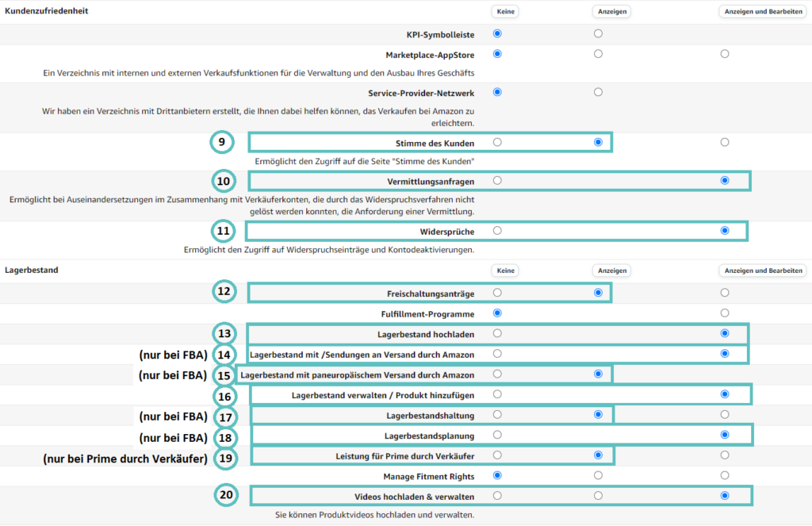The height and width of the screenshot is (526, 812).
Task: Set Manage Fitment Rights to Anzeigen
Action: click(598, 475)
